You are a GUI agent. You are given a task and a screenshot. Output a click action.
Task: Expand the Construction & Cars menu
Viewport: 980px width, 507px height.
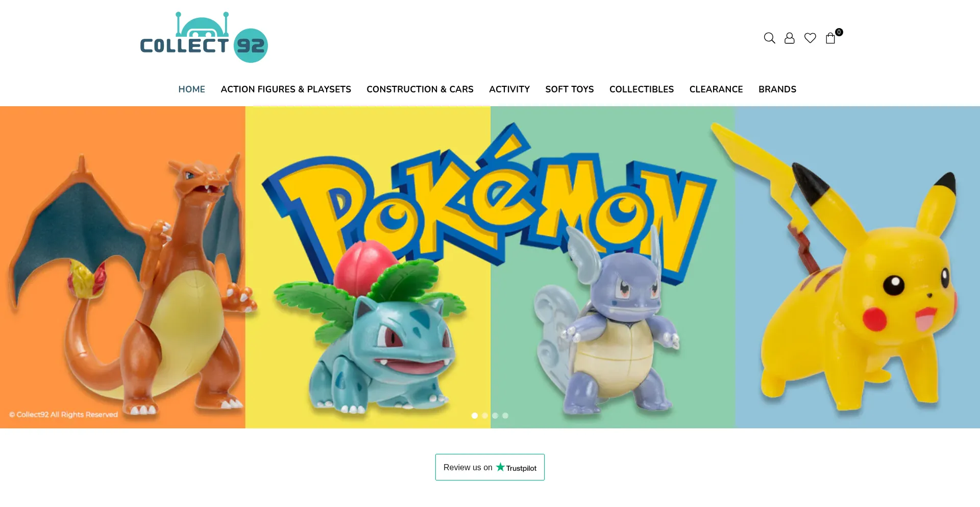click(x=420, y=89)
